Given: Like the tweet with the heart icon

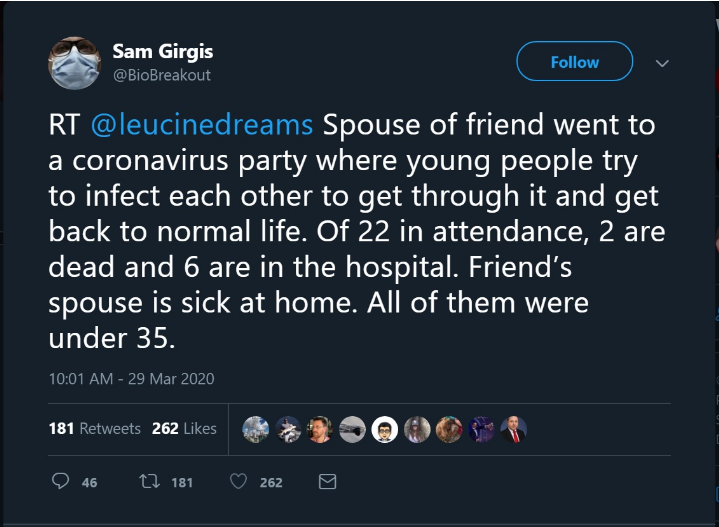Looking at the screenshot, I should point(238,482).
